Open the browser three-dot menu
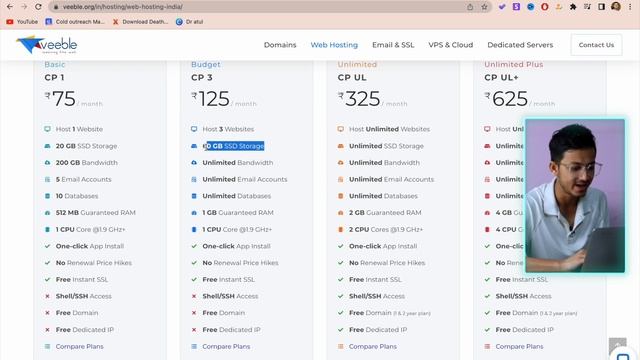The height and width of the screenshot is (360, 640). click(630, 7)
